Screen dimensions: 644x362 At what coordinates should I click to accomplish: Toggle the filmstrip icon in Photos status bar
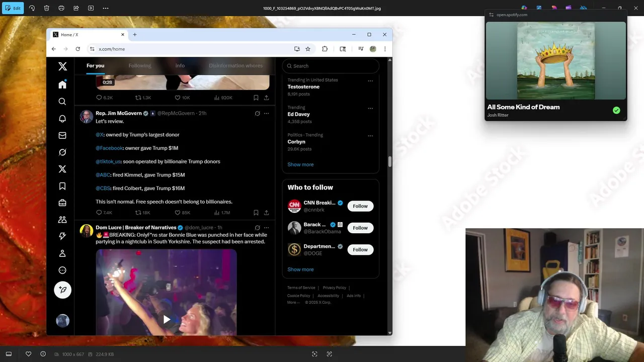(9, 354)
